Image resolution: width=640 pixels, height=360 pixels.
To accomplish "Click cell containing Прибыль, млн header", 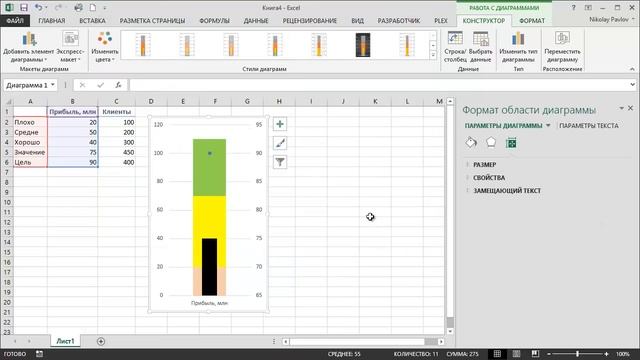I will (x=73, y=111).
